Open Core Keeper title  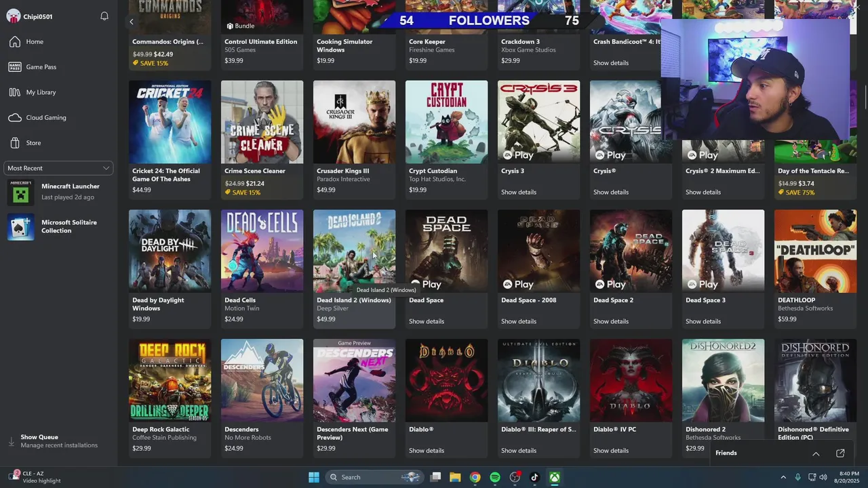click(427, 41)
